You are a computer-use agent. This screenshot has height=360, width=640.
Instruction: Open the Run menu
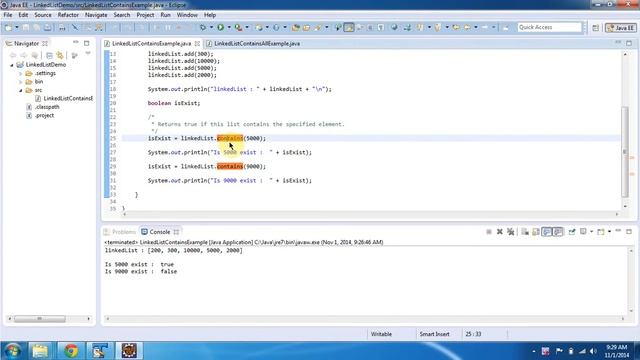(165, 15)
